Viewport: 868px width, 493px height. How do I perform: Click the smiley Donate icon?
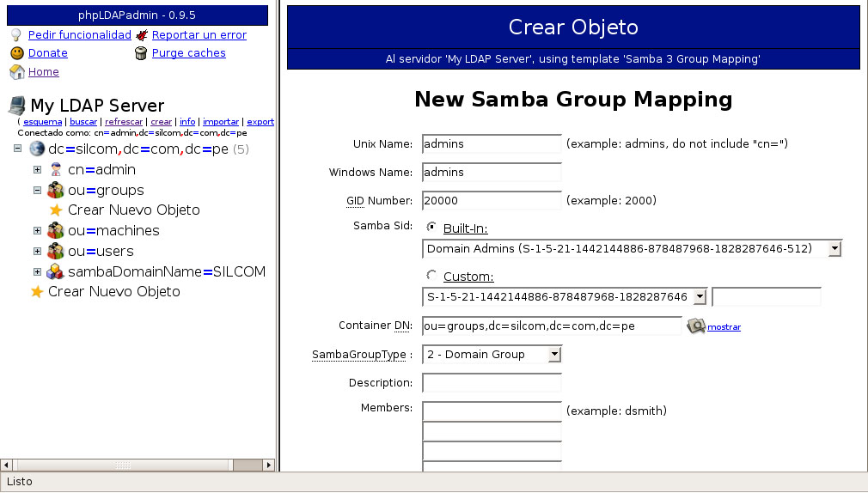click(x=16, y=53)
